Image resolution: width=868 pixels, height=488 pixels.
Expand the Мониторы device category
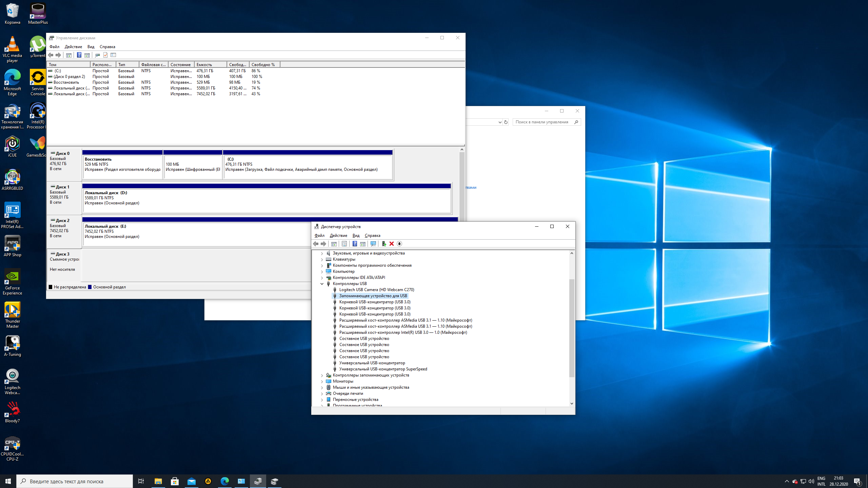(x=322, y=381)
